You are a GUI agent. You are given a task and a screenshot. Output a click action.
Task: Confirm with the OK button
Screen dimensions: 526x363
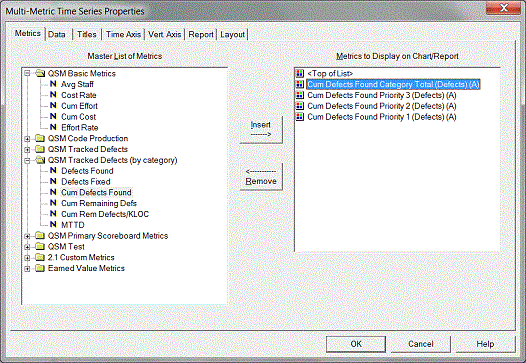(x=356, y=344)
